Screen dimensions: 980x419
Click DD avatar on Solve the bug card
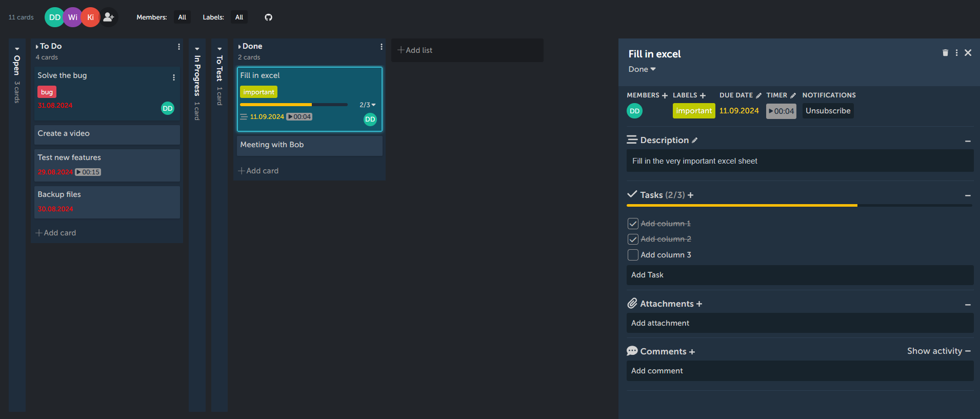(x=168, y=108)
